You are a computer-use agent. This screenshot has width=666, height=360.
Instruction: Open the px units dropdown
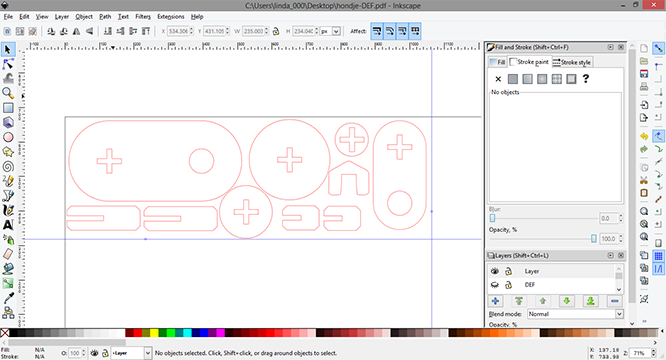[x=336, y=31]
